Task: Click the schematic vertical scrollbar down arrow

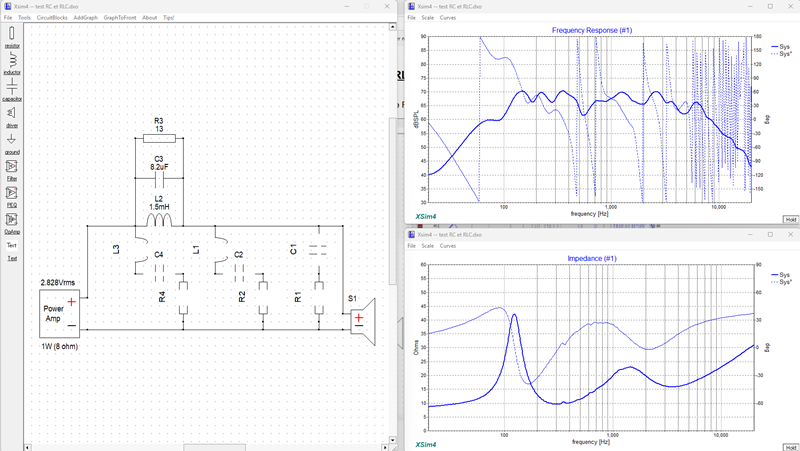Action: click(392, 440)
